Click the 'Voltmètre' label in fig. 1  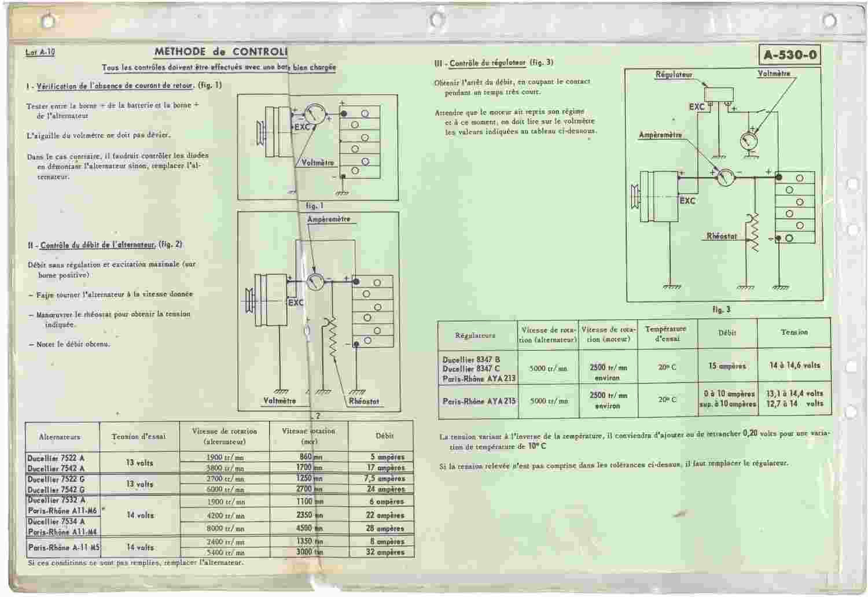click(318, 163)
